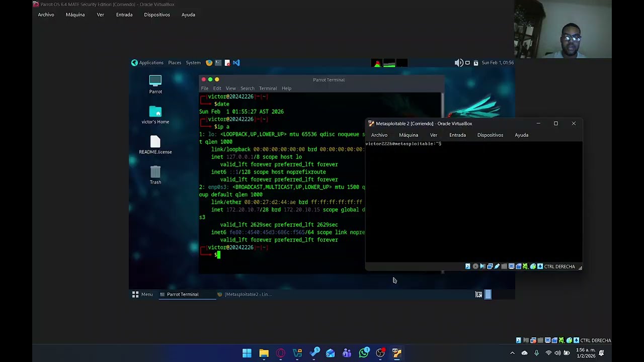Expand hidden system tray icons chevron
Image resolution: width=644 pixels, height=362 pixels.
tap(512, 353)
